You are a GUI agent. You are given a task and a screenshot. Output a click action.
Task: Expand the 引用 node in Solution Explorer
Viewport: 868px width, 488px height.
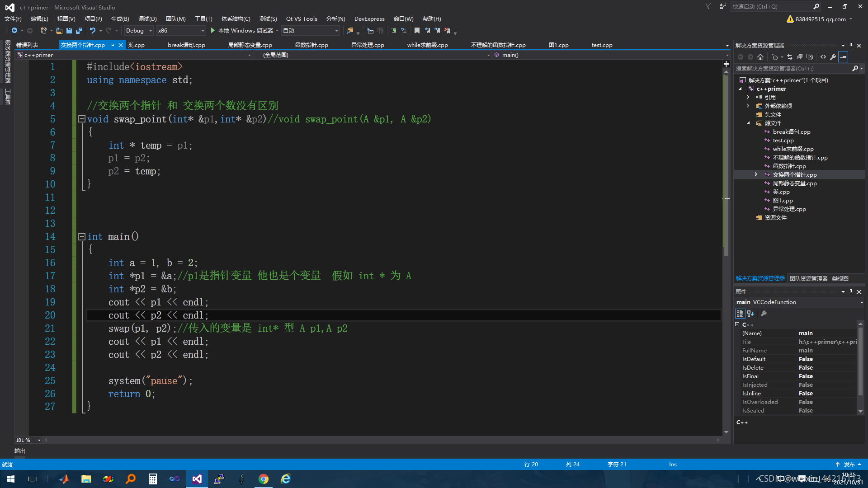click(x=748, y=97)
